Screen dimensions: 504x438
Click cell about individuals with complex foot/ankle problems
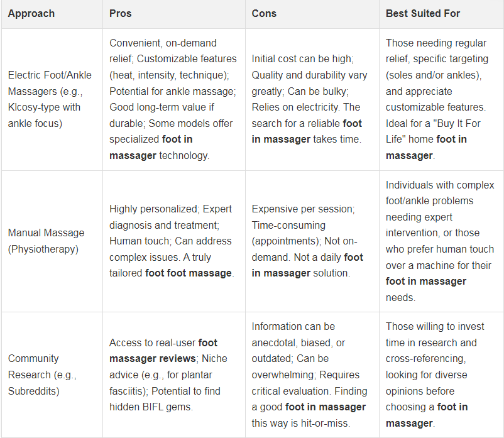(440, 241)
